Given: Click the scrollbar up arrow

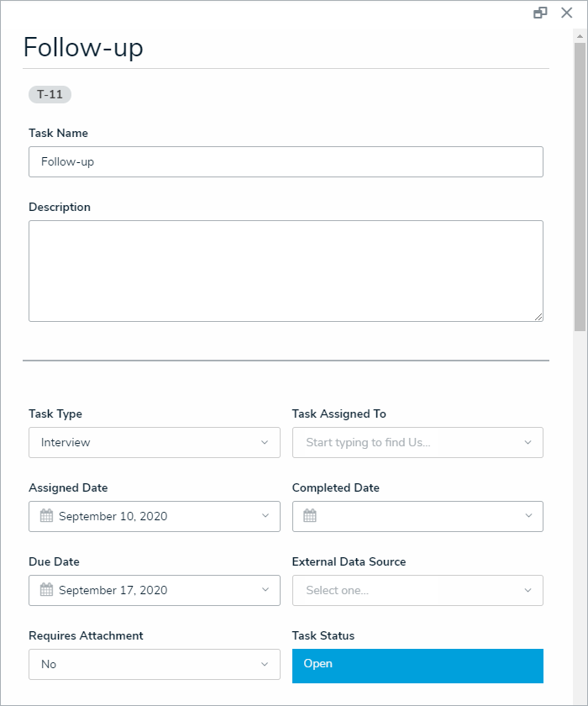Looking at the screenshot, I should [x=580, y=35].
